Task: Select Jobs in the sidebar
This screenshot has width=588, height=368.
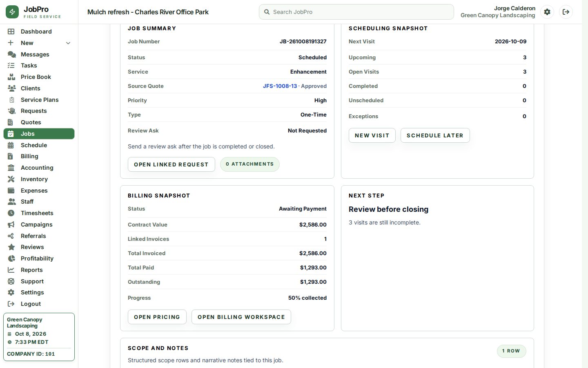Action: click(x=39, y=134)
